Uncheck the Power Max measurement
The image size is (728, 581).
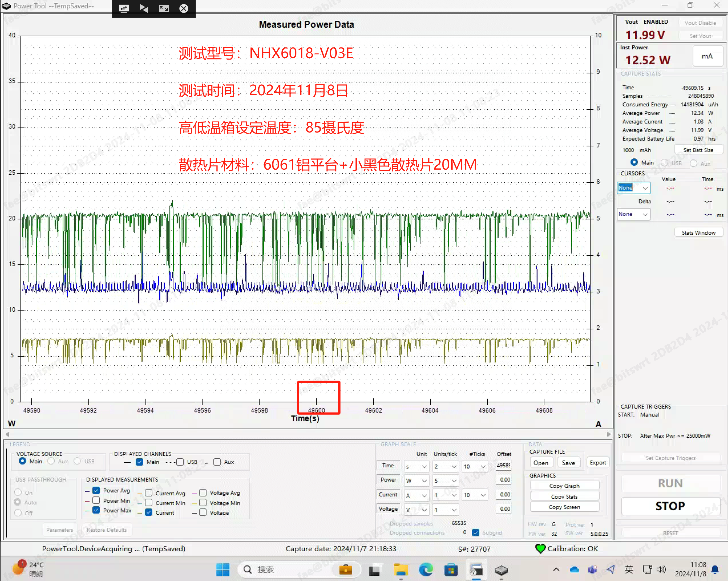[x=96, y=510]
